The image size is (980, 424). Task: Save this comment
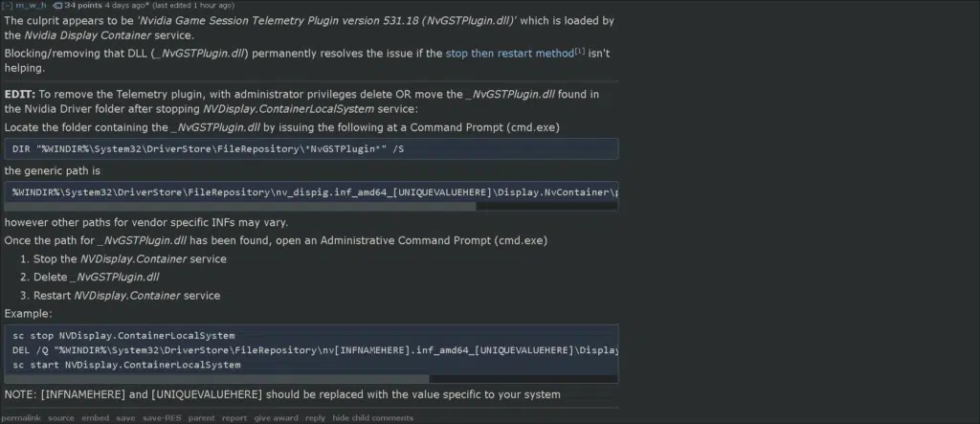coord(125,417)
